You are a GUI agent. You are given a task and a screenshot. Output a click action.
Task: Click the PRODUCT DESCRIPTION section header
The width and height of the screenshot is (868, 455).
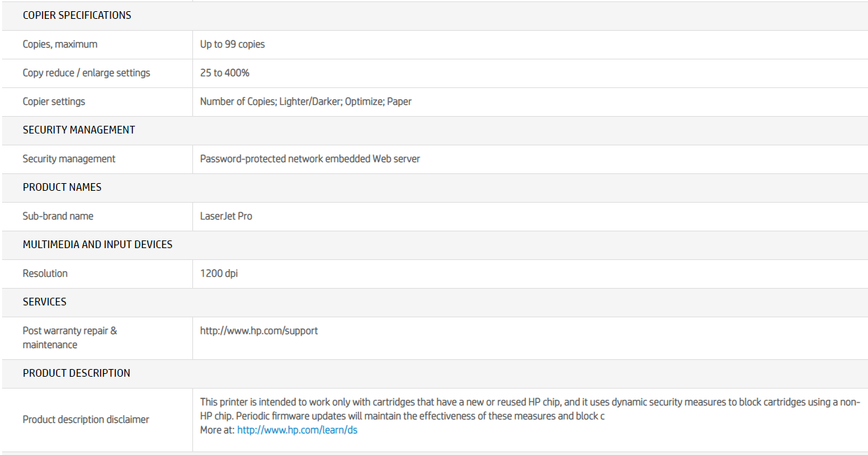(x=76, y=373)
